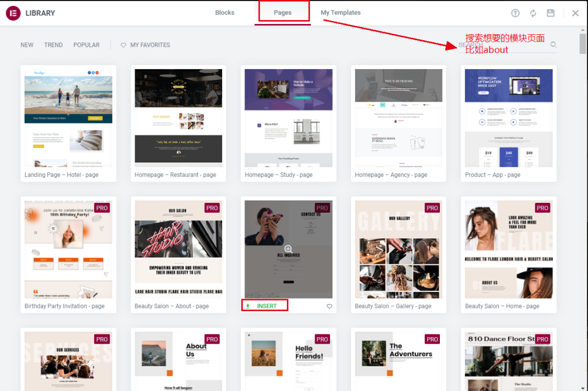The width and height of the screenshot is (588, 391).
Task: Favorite the hovered template with heart icon
Action: point(329,307)
